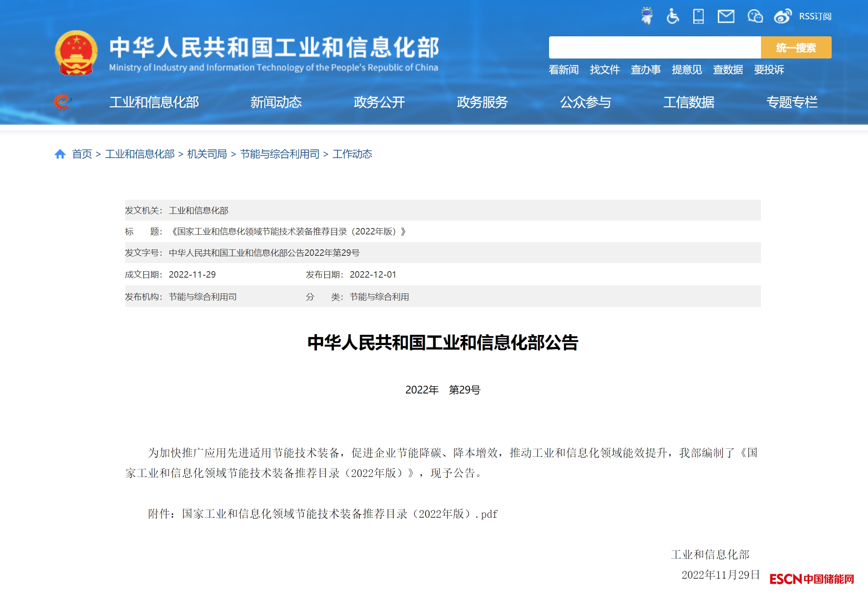This screenshot has width=868, height=594.
Task: Click the national emblem logo
Action: pyautogui.click(x=76, y=53)
